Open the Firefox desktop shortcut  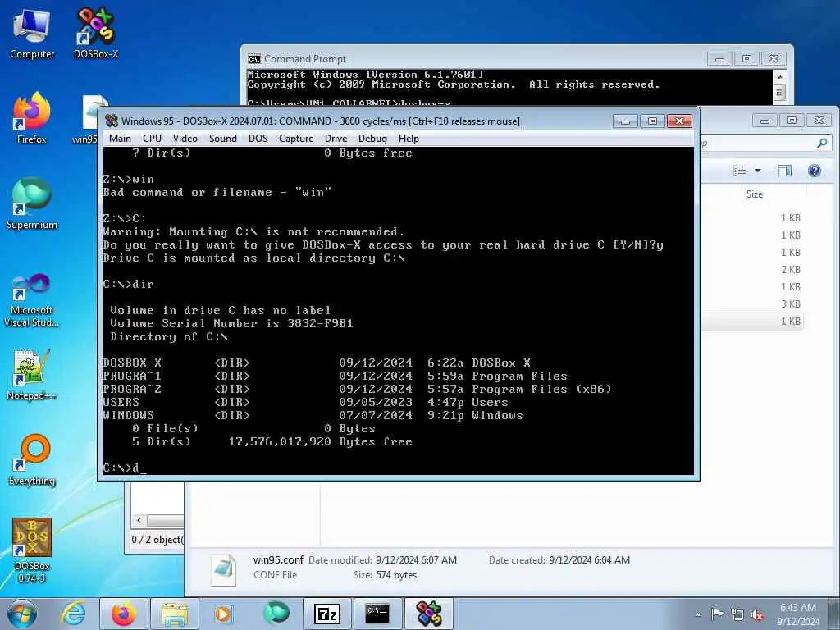pos(32,118)
